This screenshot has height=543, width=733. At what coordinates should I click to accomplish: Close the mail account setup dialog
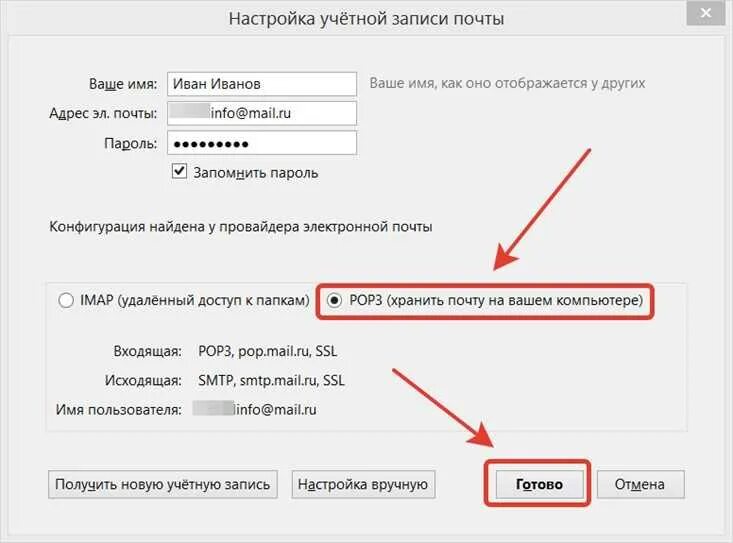[705, 14]
